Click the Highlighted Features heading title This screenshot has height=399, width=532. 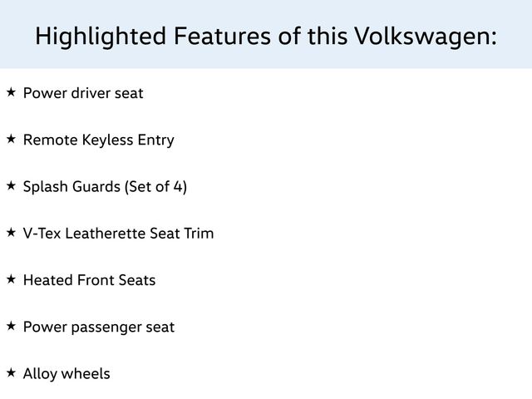pyautogui.click(x=266, y=37)
